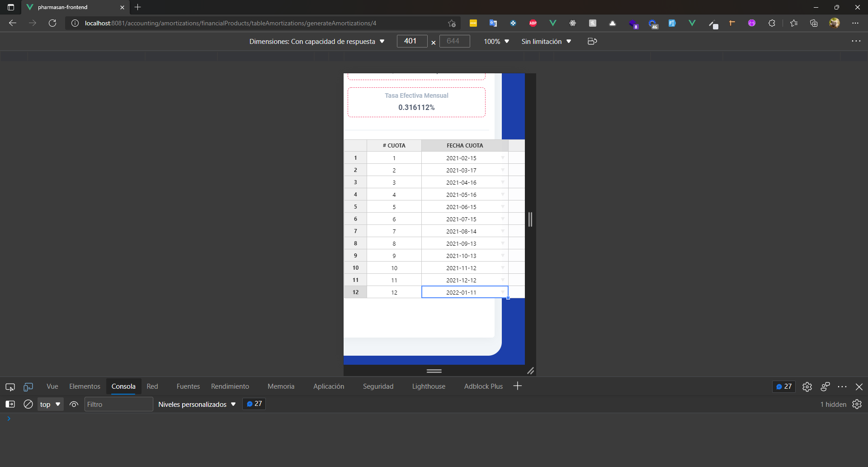The image size is (868, 467).
Task: Switch to the Rendimiento tab
Action: tap(230, 386)
